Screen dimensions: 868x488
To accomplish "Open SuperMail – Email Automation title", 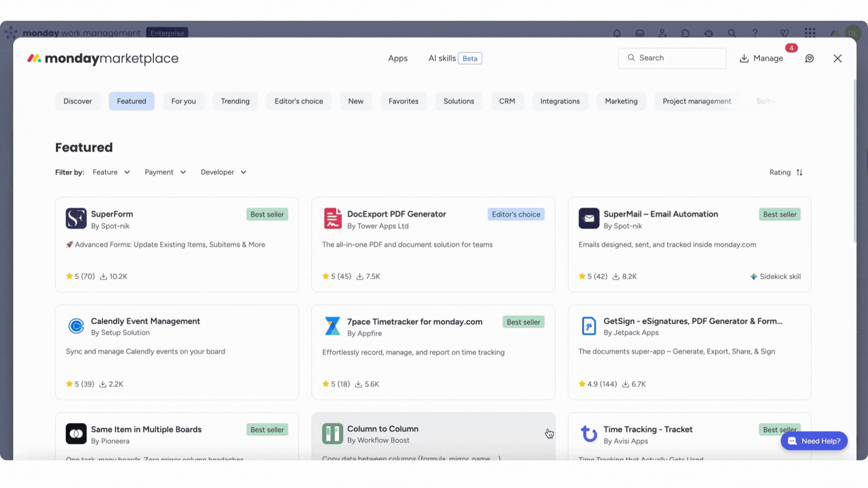I will tap(660, 214).
